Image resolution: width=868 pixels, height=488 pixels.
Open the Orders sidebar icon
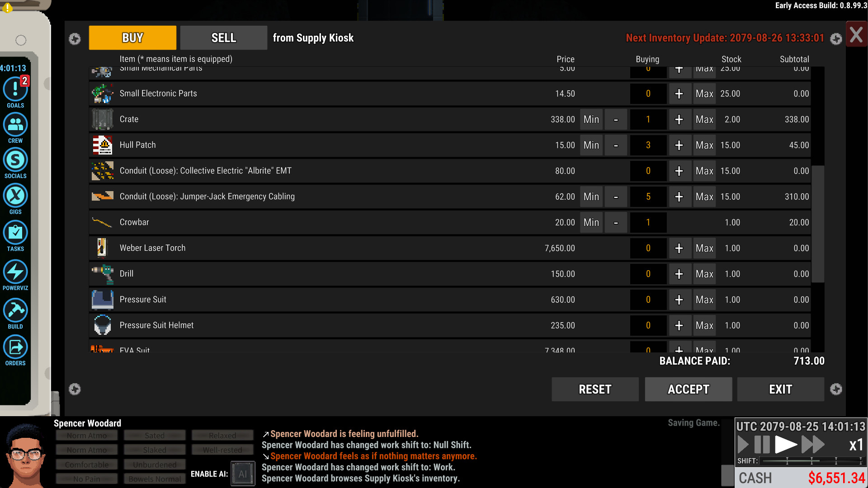(15, 347)
